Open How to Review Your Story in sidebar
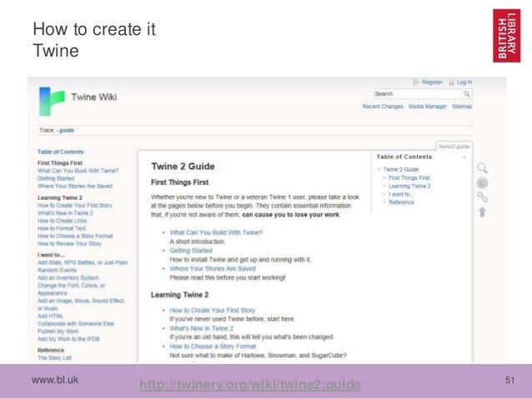This screenshot has width=532, height=399. [69, 244]
